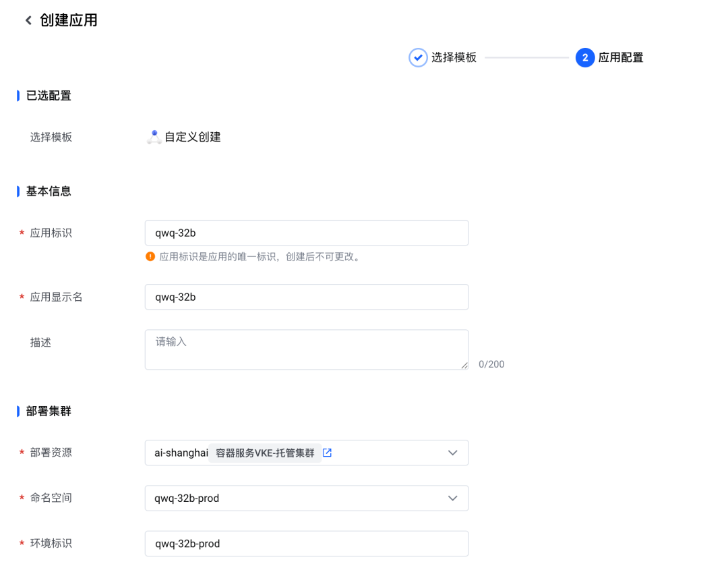
Task: Click the 命名空间 dropdown chevron arrow
Action: [x=452, y=498]
